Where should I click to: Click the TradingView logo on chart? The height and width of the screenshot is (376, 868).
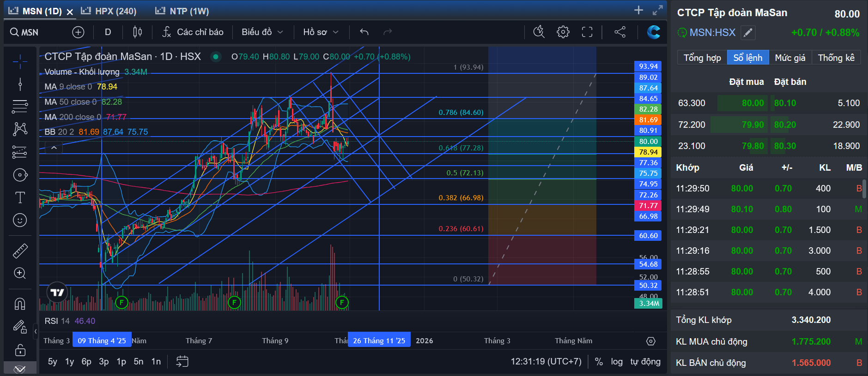57,292
